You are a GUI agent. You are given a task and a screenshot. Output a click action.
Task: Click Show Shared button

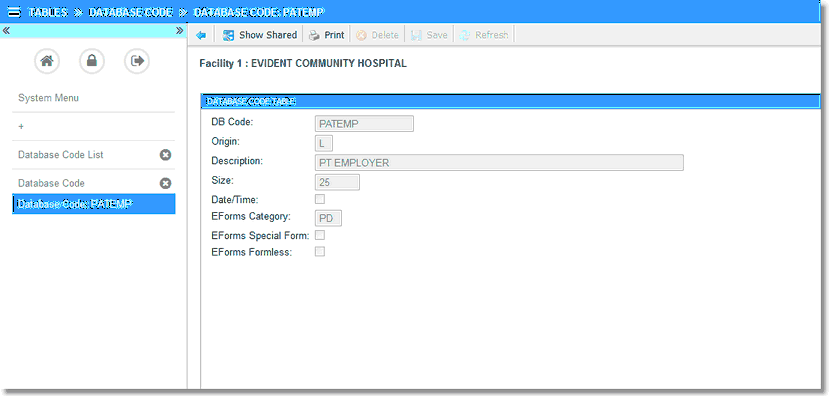coord(260,35)
